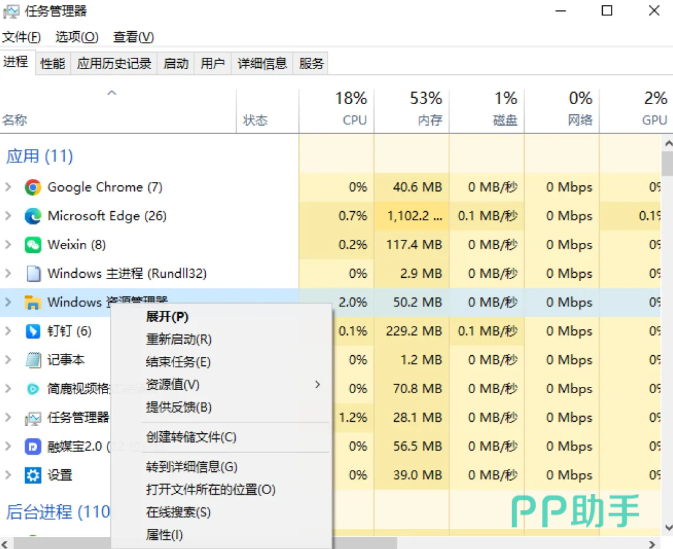Expand the 记事本 process group
Viewport: 673px width, 549px height.
click(x=8, y=359)
